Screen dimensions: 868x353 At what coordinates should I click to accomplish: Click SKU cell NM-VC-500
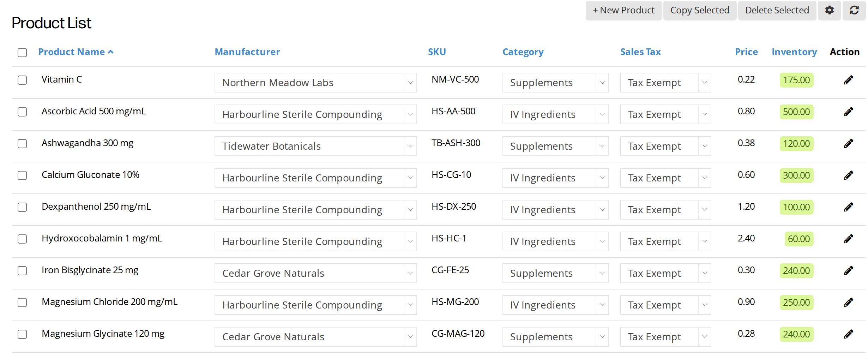pyautogui.click(x=455, y=79)
